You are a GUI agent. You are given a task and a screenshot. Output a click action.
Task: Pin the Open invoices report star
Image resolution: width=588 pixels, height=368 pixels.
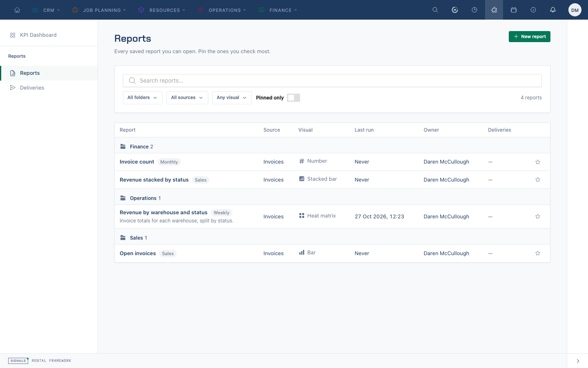coord(538,254)
